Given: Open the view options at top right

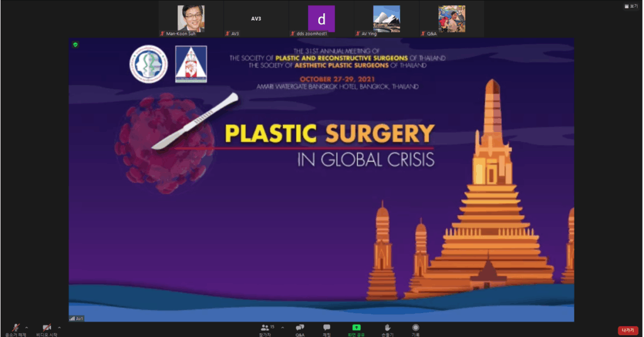Looking at the screenshot, I should 630,6.
